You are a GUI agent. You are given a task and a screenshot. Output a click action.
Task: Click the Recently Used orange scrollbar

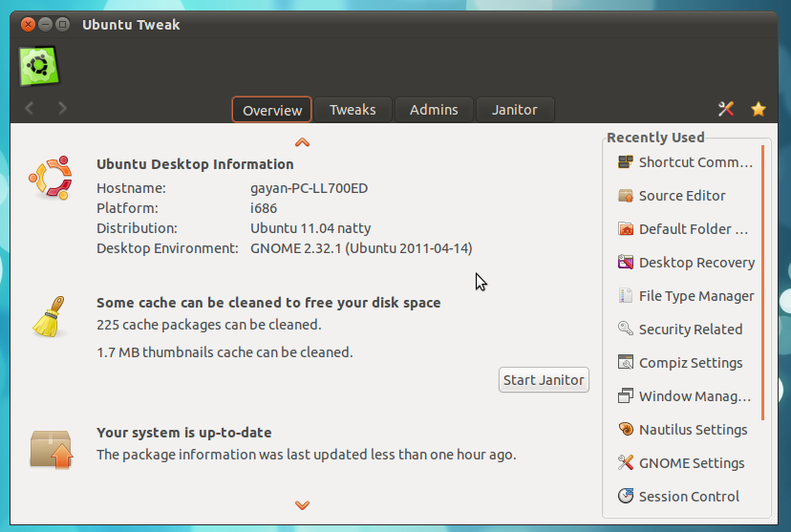click(x=762, y=283)
